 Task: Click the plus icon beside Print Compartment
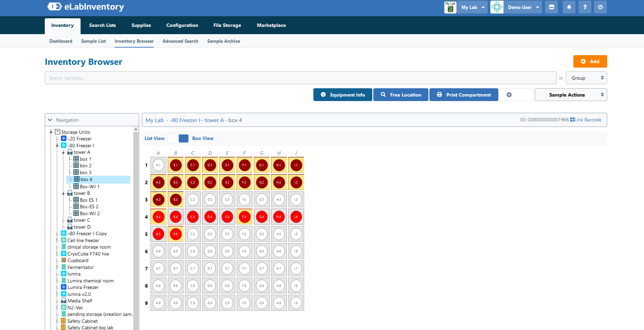(509, 95)
